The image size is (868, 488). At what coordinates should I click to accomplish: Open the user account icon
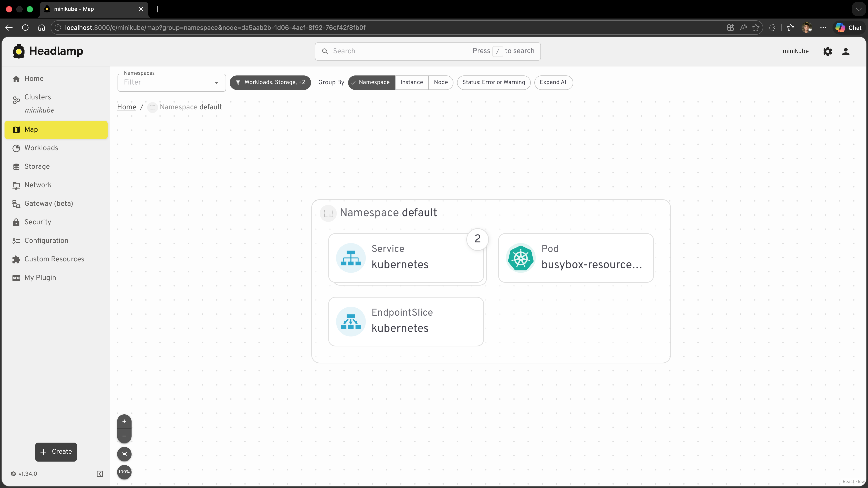[846, 51]
